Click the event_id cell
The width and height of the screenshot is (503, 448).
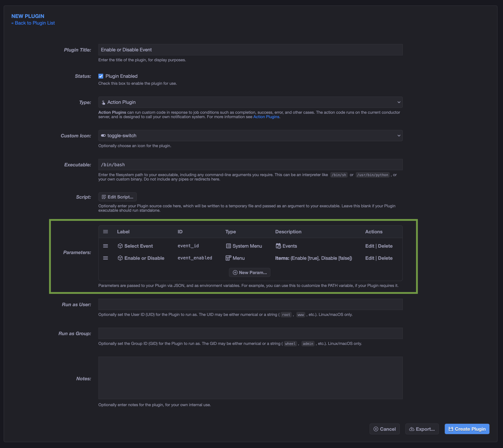click(188, 246)
